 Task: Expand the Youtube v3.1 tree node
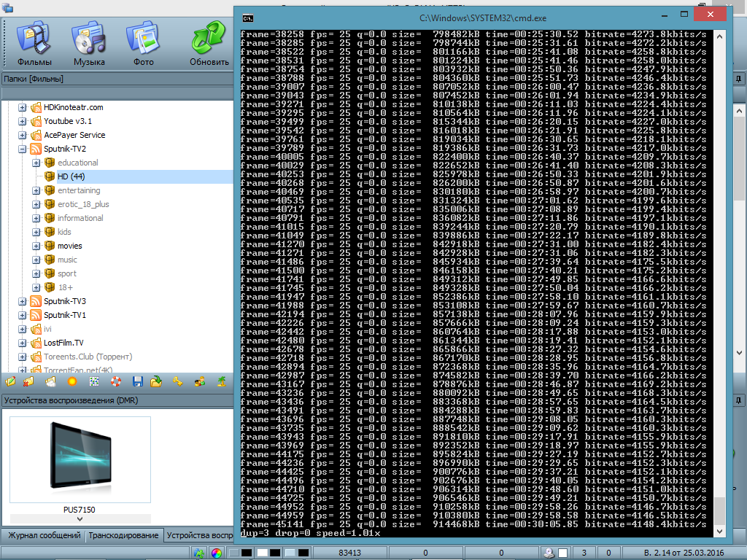pos(23,121)
